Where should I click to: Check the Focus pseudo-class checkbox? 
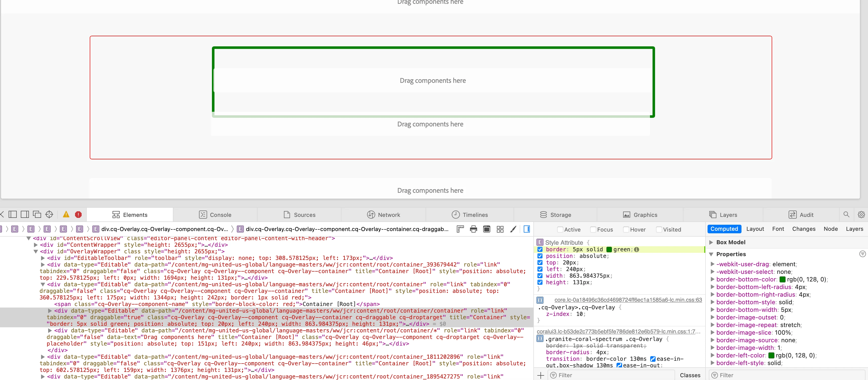(x=593, y=230)
